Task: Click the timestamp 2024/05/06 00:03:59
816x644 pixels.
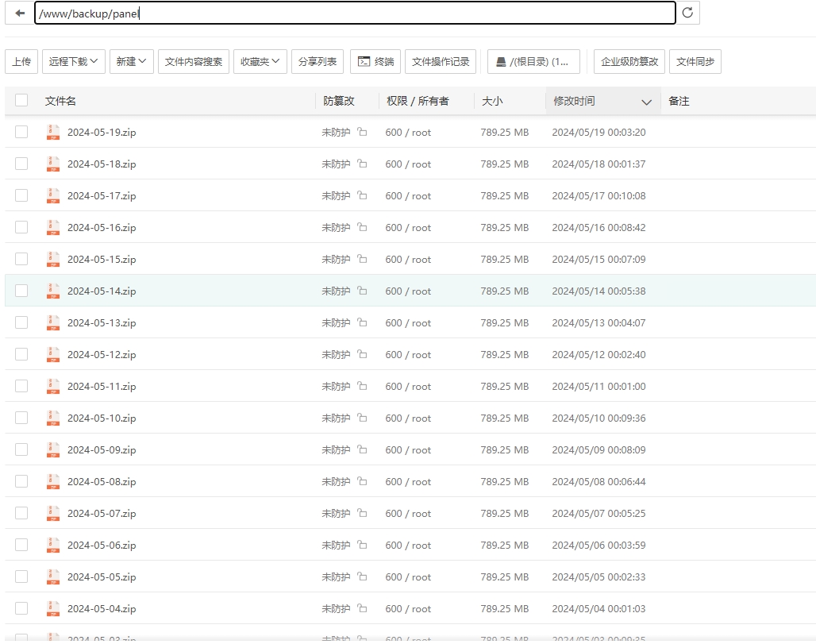Action: (599, 545)
